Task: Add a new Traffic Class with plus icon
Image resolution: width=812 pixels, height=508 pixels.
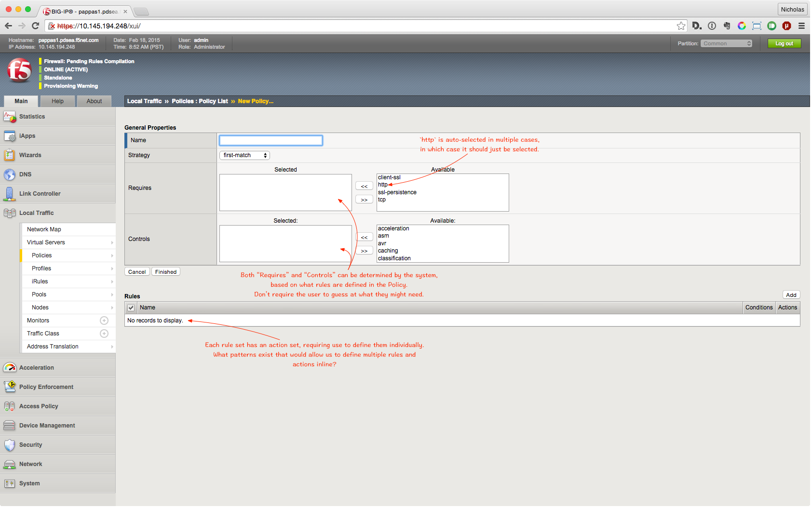Action: pos(104,334)
